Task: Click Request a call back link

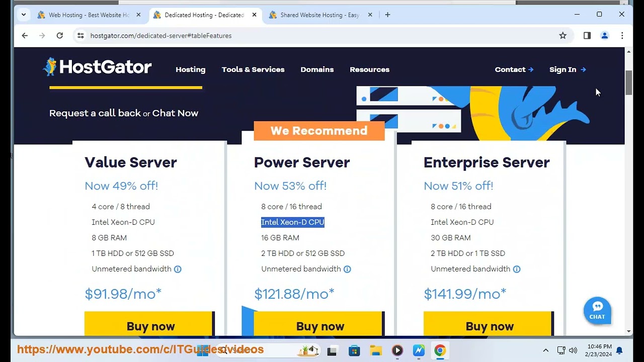Action: coord(95,113)
